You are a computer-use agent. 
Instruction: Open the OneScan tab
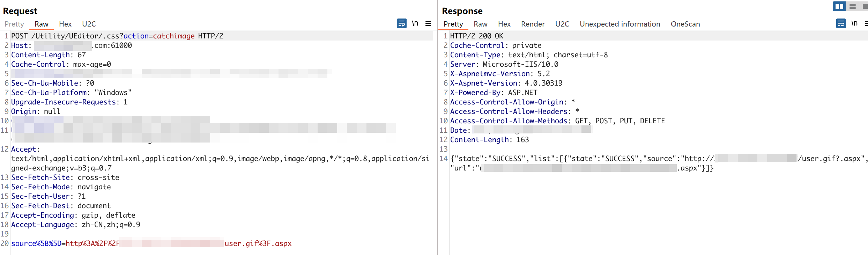point(685,24)
